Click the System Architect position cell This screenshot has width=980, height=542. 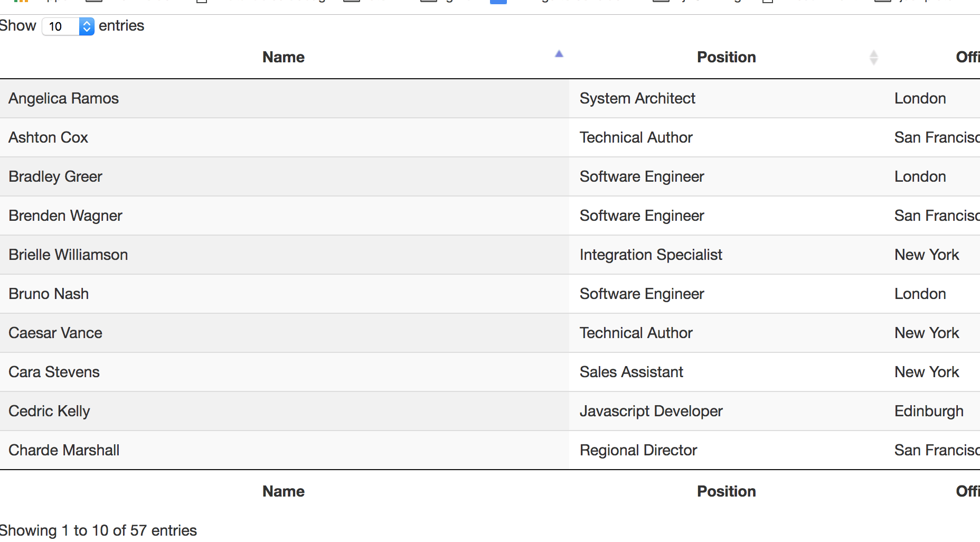[x=637, y=98]
